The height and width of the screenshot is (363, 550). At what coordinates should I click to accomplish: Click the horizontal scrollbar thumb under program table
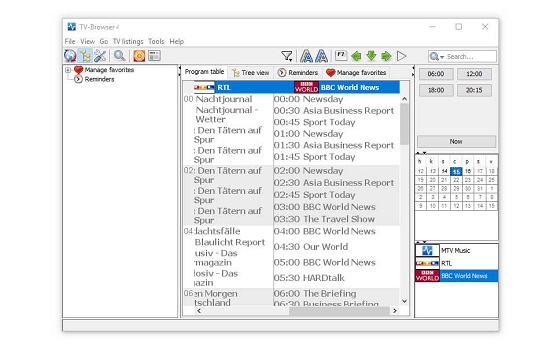(x=340, y=311)
